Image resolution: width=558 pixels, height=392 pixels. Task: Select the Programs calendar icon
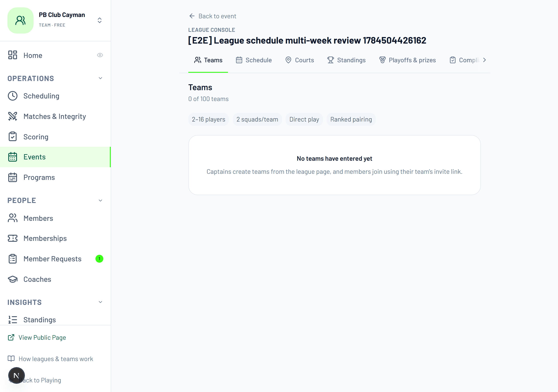[13, 177]
